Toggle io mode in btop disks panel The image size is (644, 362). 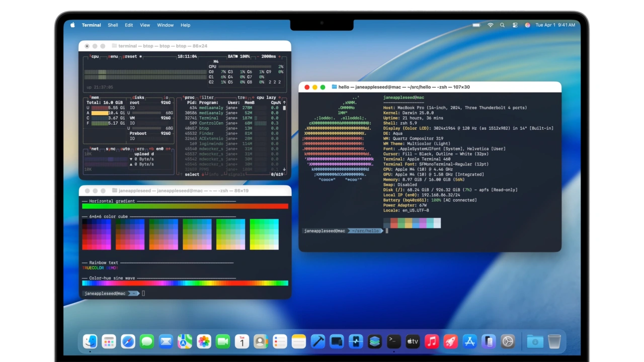click(x=166, y=98)
